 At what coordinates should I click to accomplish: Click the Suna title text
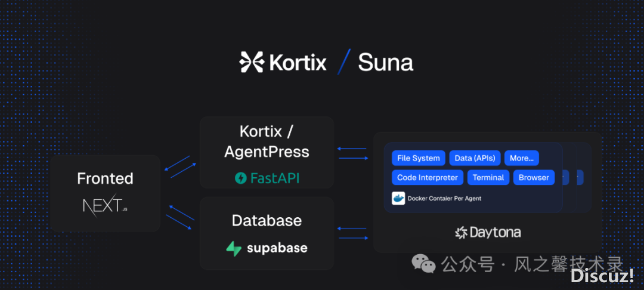(x=385, y=63)
